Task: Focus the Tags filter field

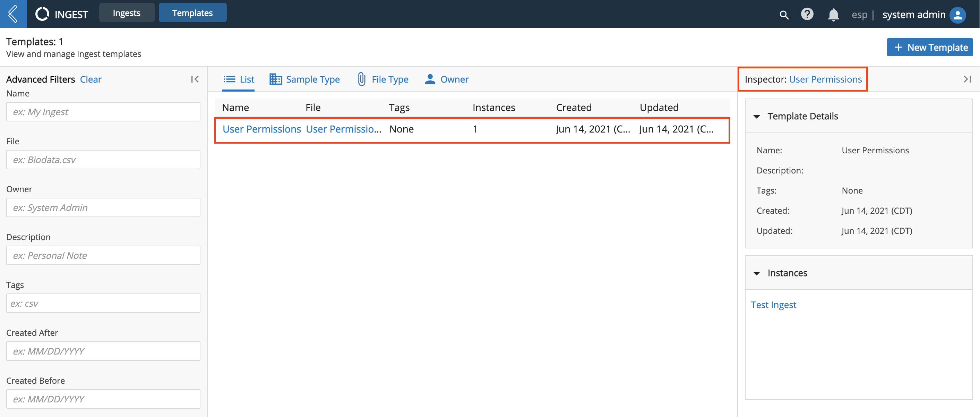Action: point(103,304)
